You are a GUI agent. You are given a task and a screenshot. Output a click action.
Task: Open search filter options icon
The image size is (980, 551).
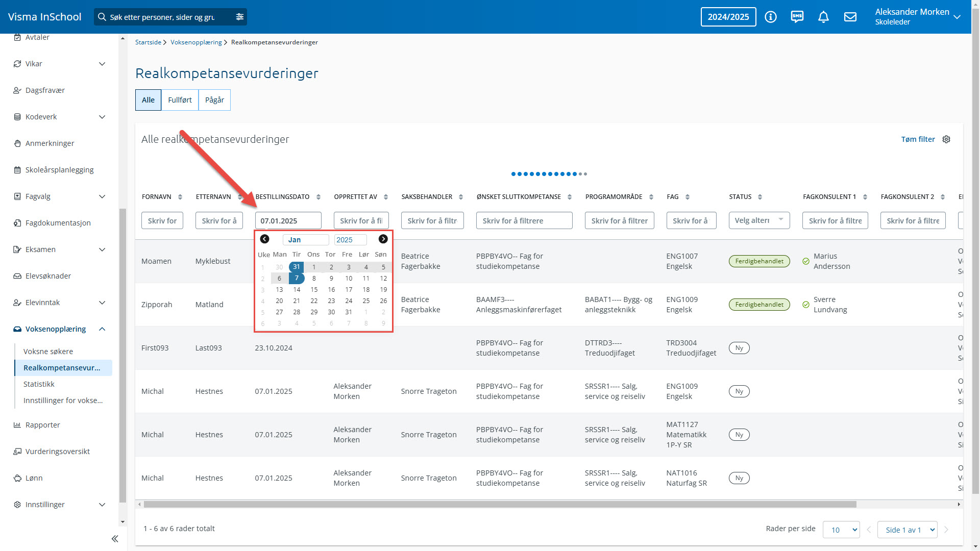coord(239,17)
